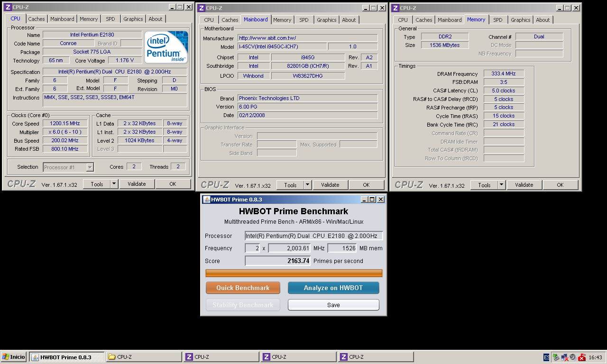
Task: Select the Memory tab in the left CPU window
Action: 89,19
